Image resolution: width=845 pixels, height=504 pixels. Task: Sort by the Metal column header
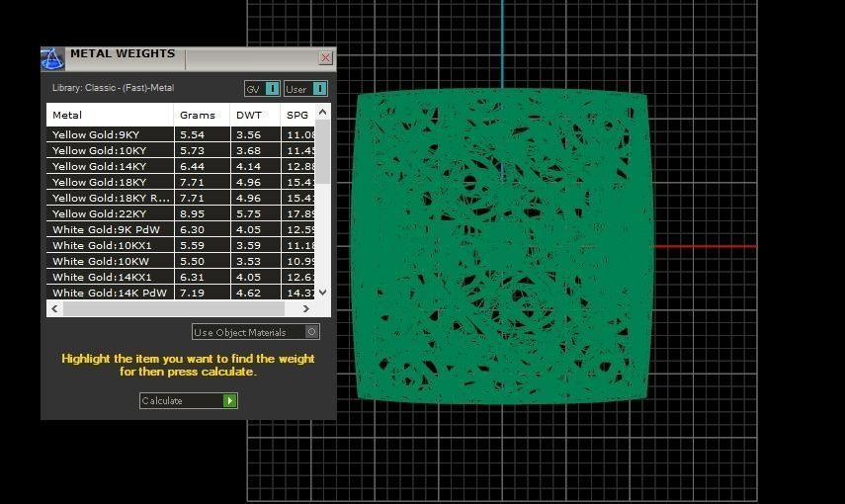tap(110, 115)
